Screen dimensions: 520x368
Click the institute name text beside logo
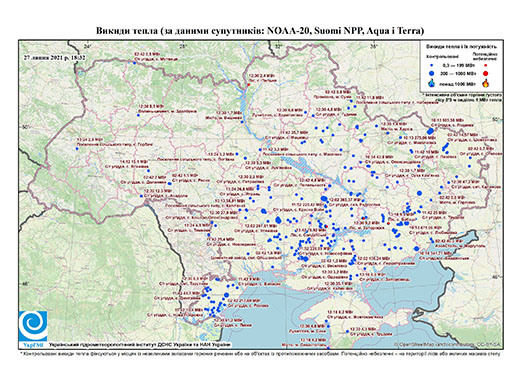point(139,345)
